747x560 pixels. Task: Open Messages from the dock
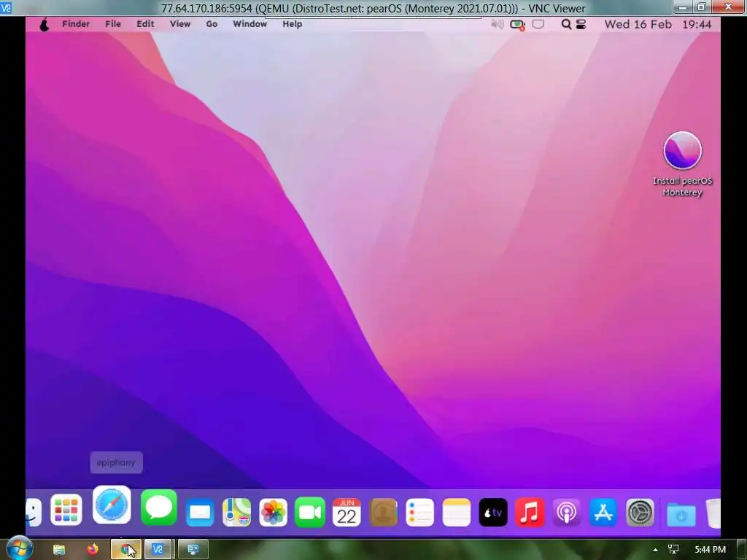point(158,507)
